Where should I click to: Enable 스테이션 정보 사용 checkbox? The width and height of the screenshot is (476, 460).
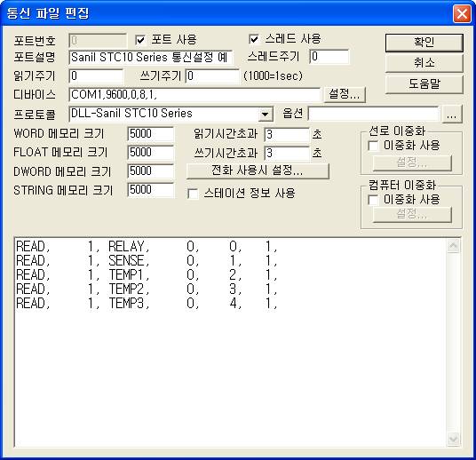(193, 194)
